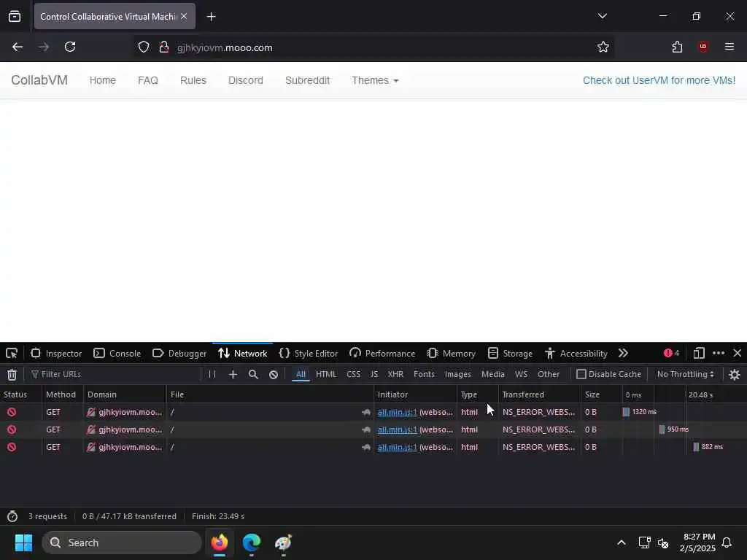The image size is (747, 560).
Task: Open a new browser tab
Action: point(212,17)
